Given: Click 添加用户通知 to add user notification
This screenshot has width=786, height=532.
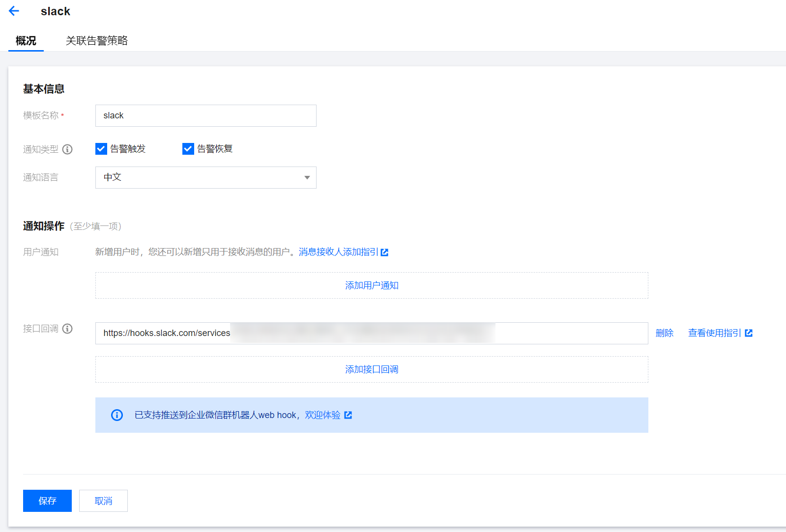Looking at the screenshot, I should 372,285.
